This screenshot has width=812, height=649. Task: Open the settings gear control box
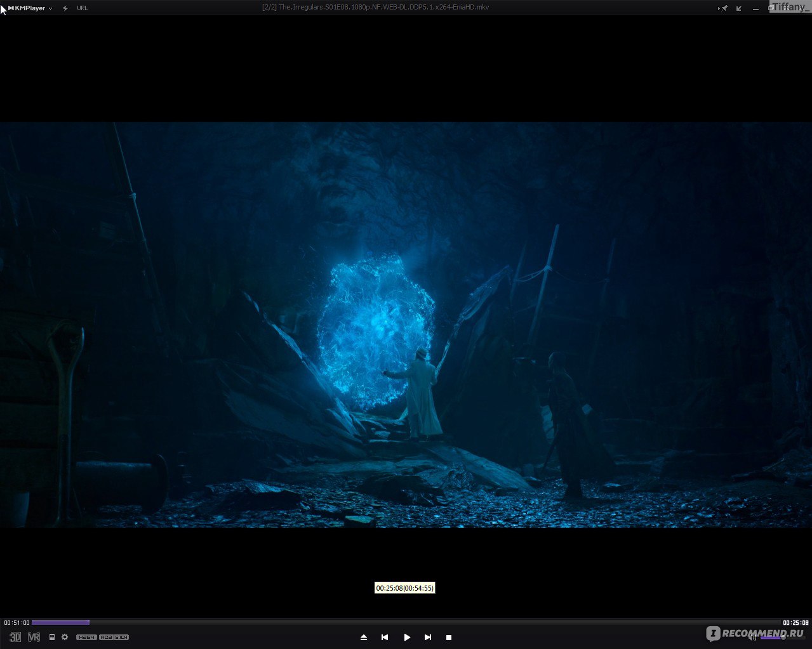[x=65, y=637]
